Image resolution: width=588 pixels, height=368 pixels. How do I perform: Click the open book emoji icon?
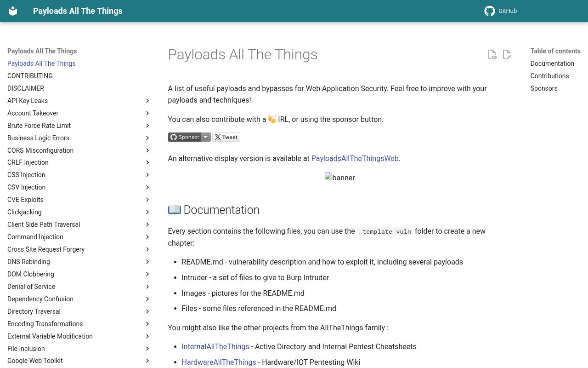click(x=175, y=210)
